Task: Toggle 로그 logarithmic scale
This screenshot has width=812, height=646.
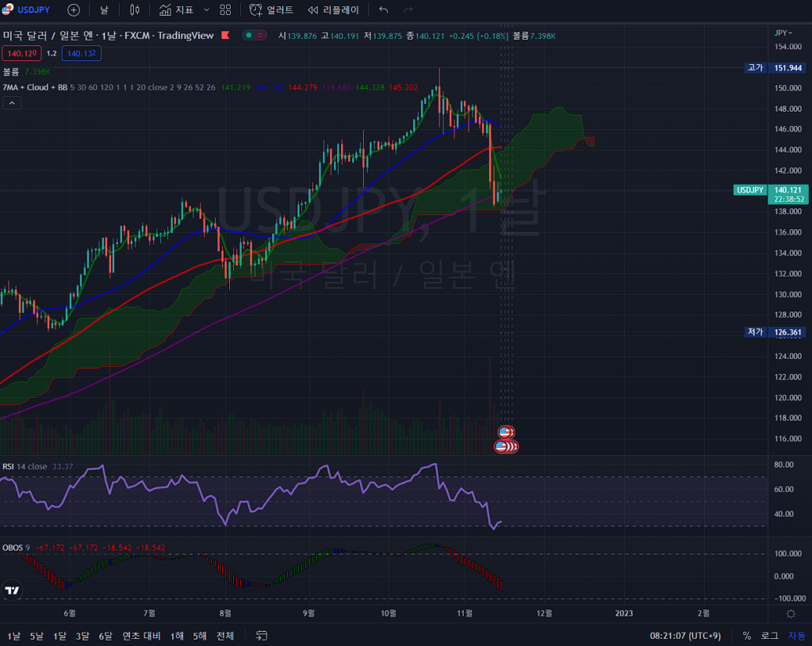Action: tap(769, 636)
